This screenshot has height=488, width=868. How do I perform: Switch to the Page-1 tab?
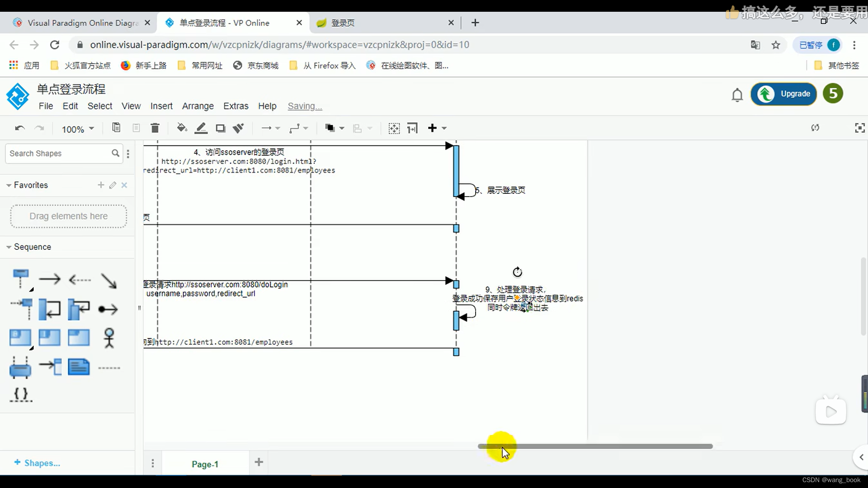click(205, 464)
